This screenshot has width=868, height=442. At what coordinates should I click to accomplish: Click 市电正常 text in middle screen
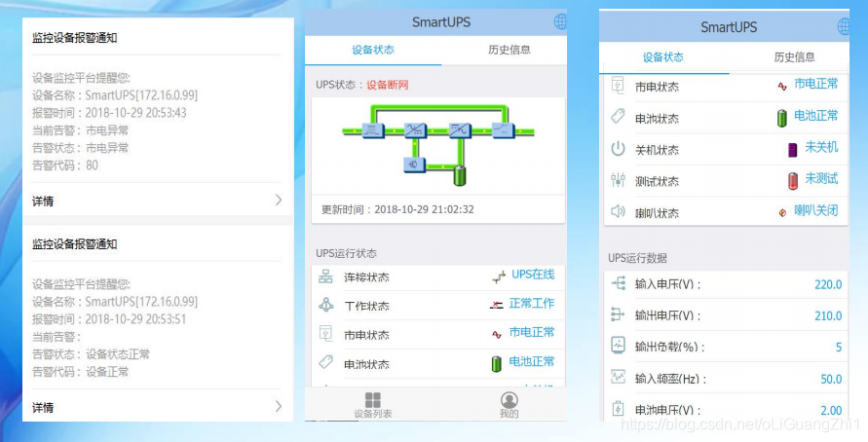click(532, 332)
